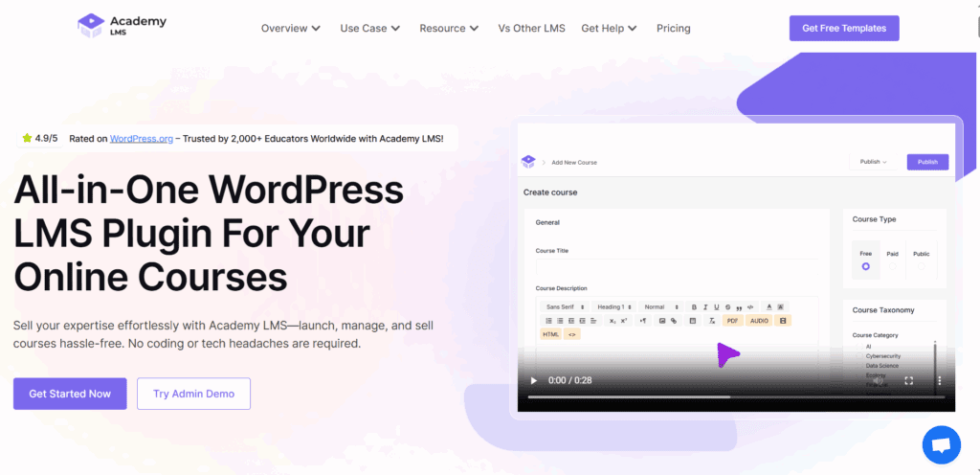Open the white Publish dropdown
The height and width of the screenshot is (475, 980).
(x=874, y=162)
